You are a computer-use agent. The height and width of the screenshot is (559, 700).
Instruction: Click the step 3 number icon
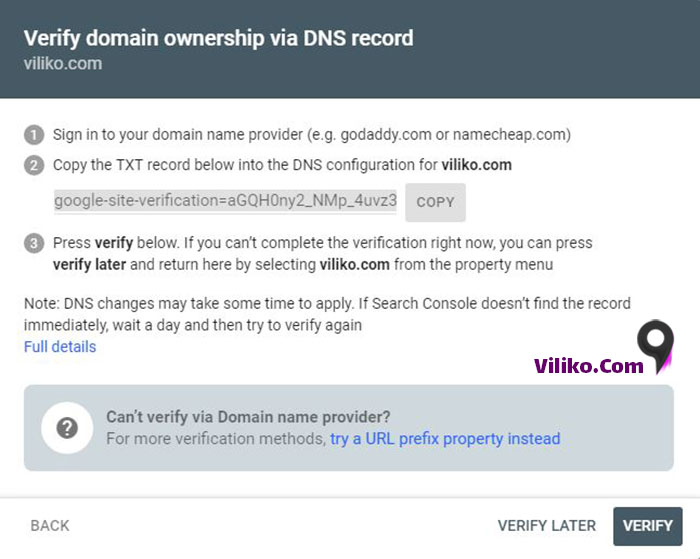coord(35,243)
